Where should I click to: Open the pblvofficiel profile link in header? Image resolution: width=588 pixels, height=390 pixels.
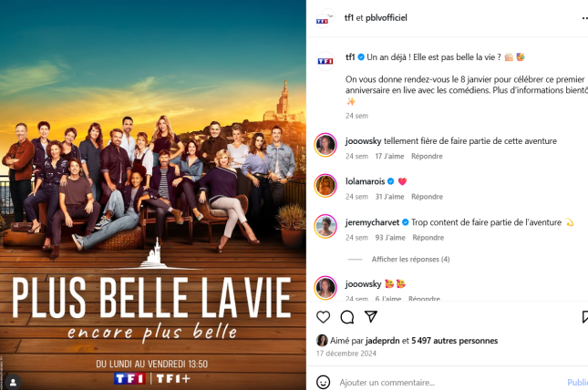pos(387,17)
